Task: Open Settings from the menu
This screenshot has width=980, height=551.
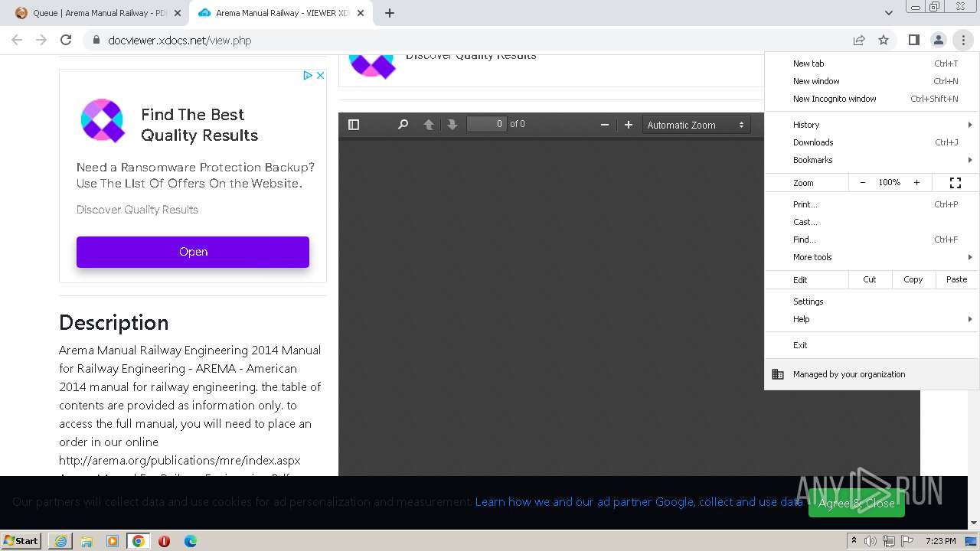Action: [872, 302]
